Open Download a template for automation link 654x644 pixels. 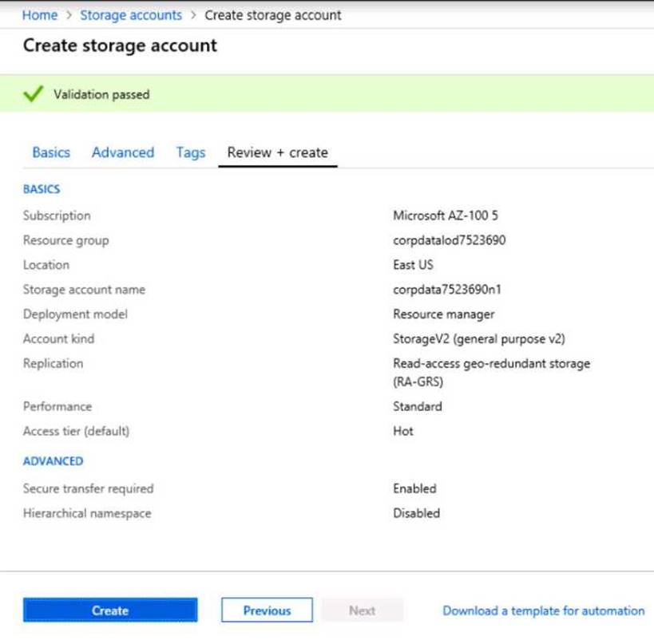(544, 610)
